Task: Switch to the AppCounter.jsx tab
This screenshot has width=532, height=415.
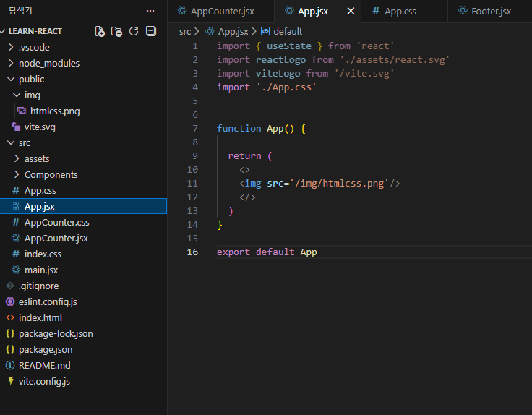Action: [x=222, y=11]
